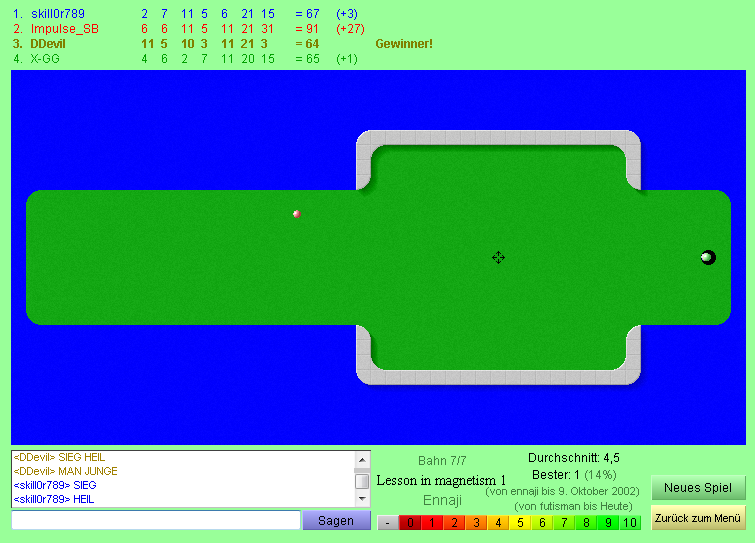Image resolution: width=755 pixels, height=543 pixels.
Task: Select winner DDevil in the scoreboard
Action: tap(48, 44)
